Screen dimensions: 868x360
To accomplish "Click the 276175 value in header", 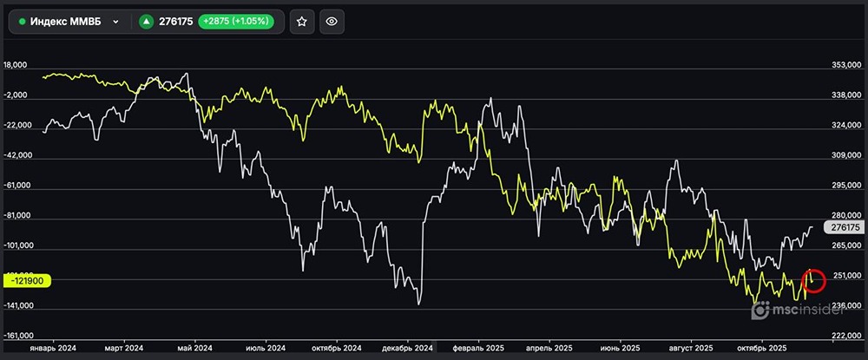I will pos(176,22).
